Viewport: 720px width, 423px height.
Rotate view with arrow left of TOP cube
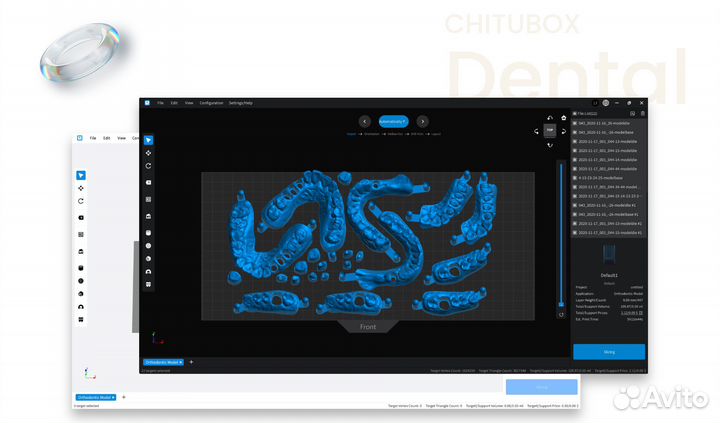pyautogui.click(x=536, y=131)
